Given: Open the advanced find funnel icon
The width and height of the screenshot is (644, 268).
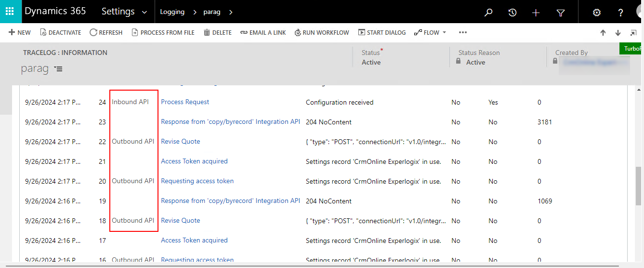Looking at the screenshot, I should (561, 13).
